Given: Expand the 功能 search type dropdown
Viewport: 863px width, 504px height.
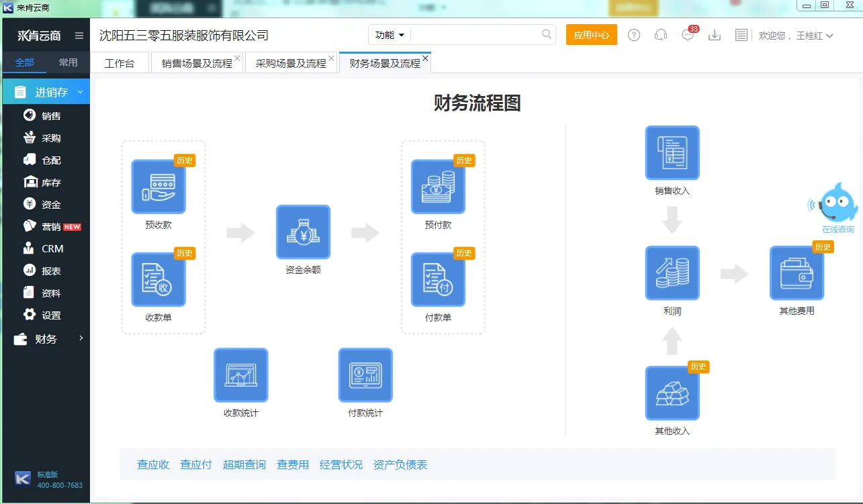Looking at the screenshot, I should click(390, 35).
